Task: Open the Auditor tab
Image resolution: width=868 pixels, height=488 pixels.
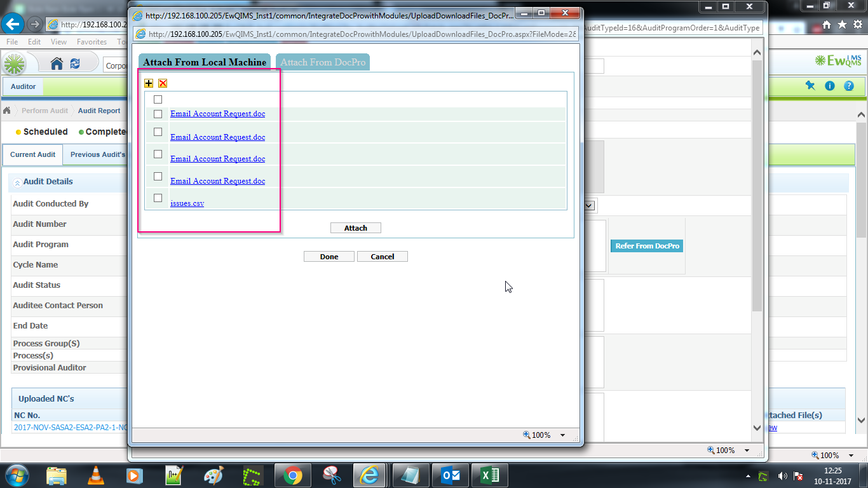Action: [x=24, y=86]
